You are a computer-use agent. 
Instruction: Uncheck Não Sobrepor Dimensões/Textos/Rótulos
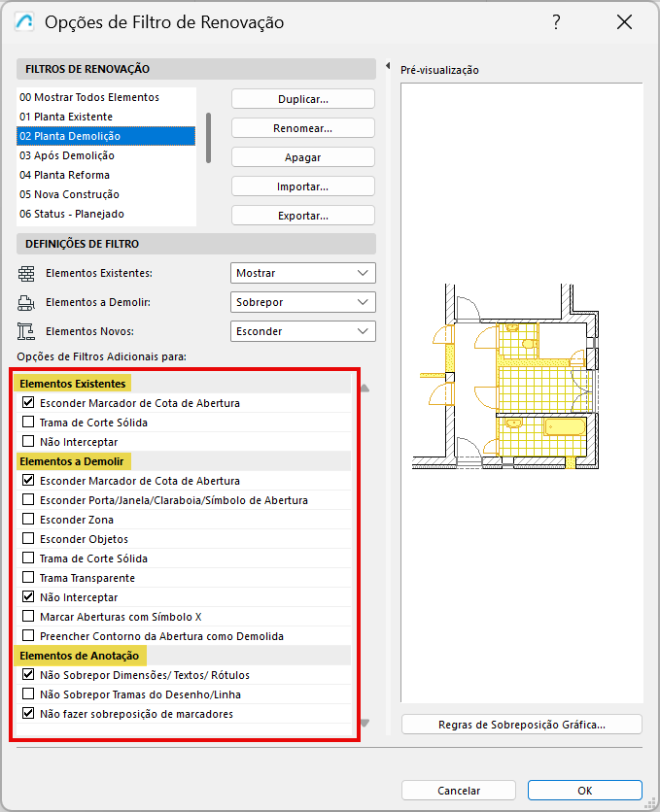coord(28,674)
